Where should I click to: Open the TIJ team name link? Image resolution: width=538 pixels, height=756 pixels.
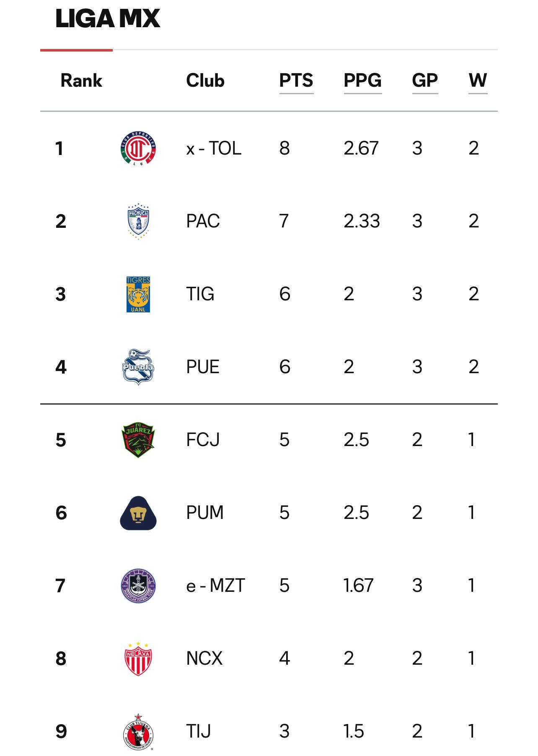click(x=199, y=731)
